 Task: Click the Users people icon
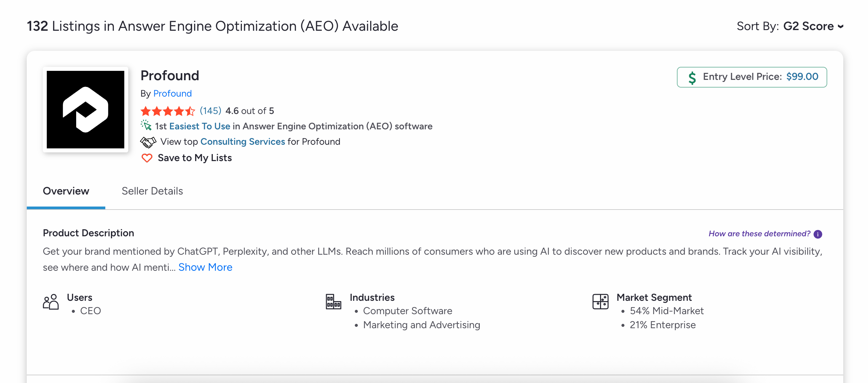point(51,302)
